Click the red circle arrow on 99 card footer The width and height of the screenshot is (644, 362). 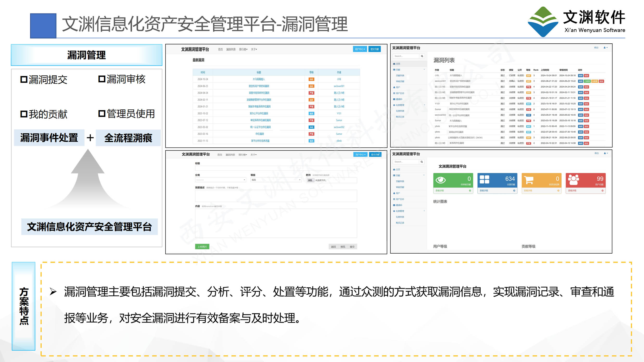(x=603, y=191)
